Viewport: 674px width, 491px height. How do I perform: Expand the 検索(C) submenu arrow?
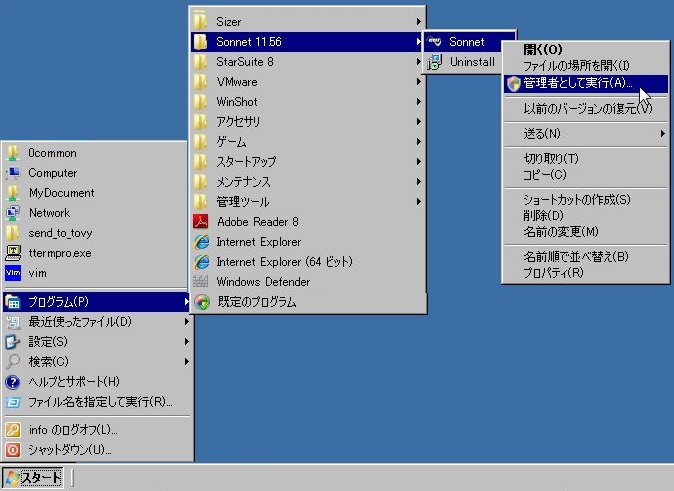186,362
